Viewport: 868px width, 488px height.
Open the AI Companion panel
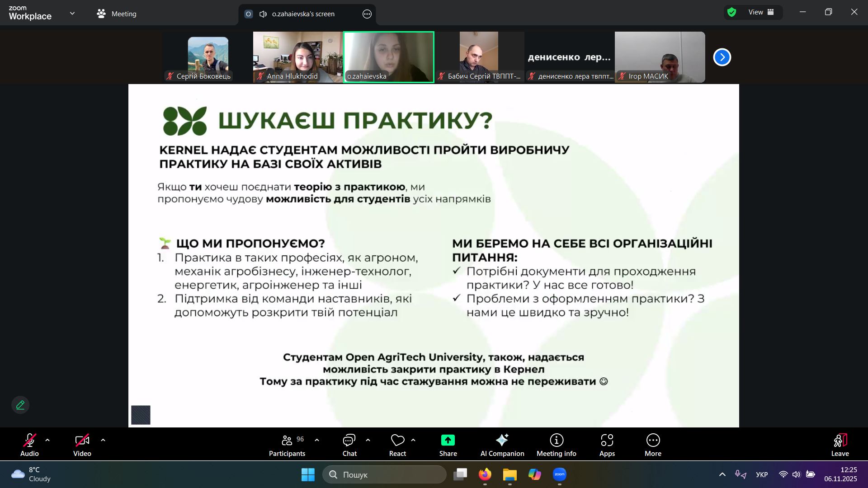click(x=502, y=445)
